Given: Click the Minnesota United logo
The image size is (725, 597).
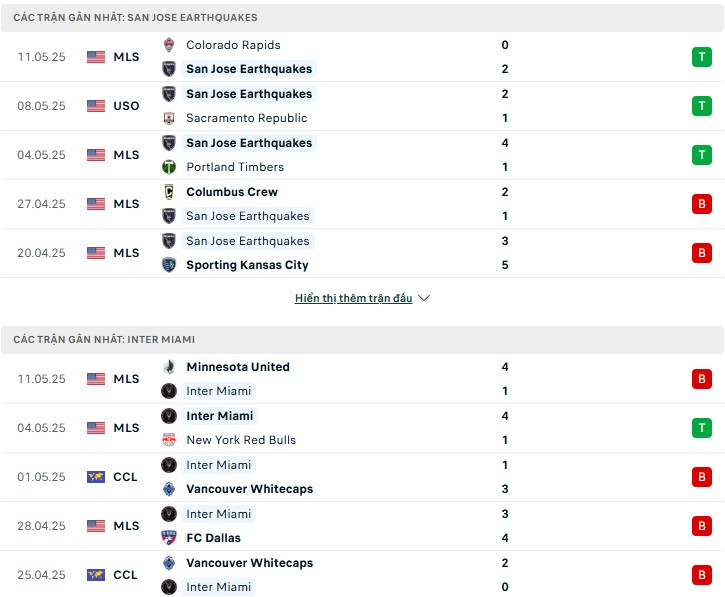Looking at the screenshot, I should coord(169,367).
